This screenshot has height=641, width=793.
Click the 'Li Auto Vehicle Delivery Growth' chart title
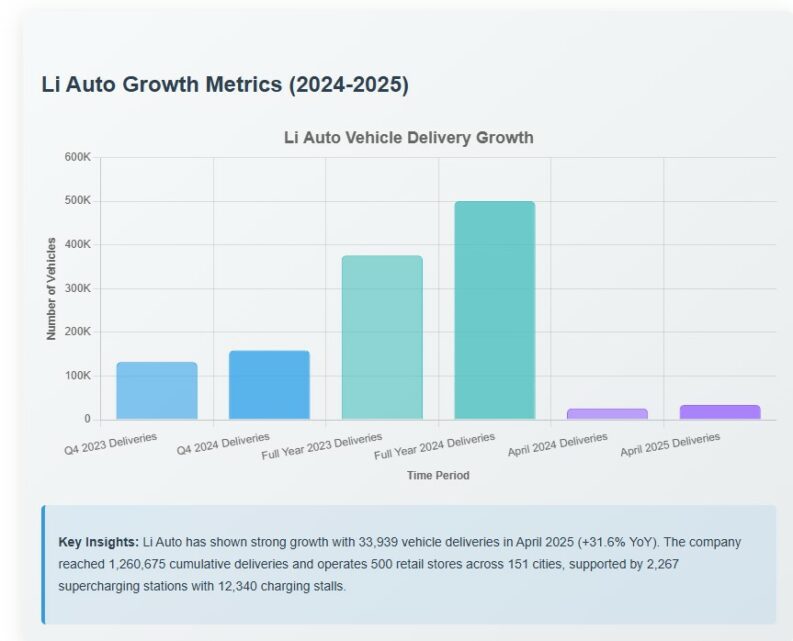point(408,137)
